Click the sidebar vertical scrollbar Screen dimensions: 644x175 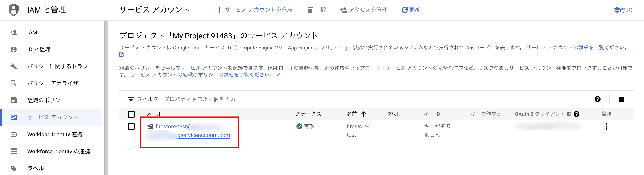point(106,98)
